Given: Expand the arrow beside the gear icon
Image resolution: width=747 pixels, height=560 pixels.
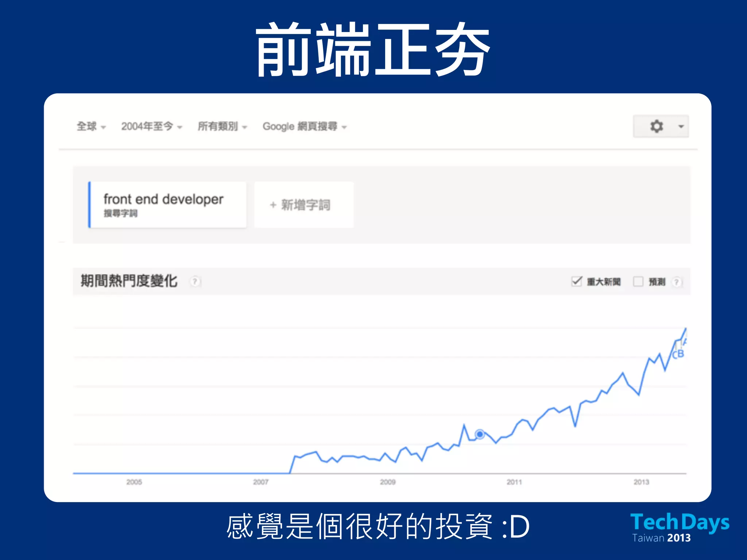Looking at the screenshot, I should click(681, 127).
